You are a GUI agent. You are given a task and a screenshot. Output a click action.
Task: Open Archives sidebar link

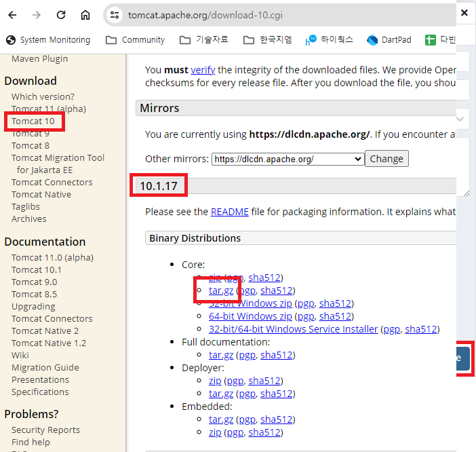click(x=29, y=219)
